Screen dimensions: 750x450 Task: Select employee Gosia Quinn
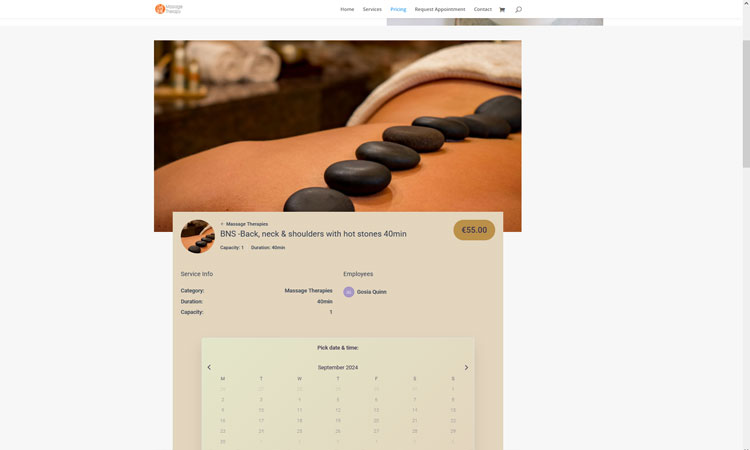click(x=372, y=292)
